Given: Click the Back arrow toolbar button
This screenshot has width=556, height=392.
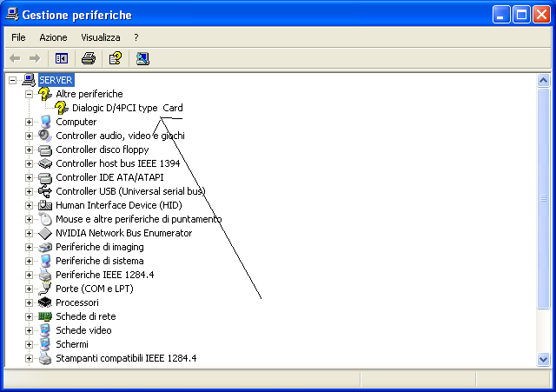Looking at the screenshot, I should [x=15, y=58].
